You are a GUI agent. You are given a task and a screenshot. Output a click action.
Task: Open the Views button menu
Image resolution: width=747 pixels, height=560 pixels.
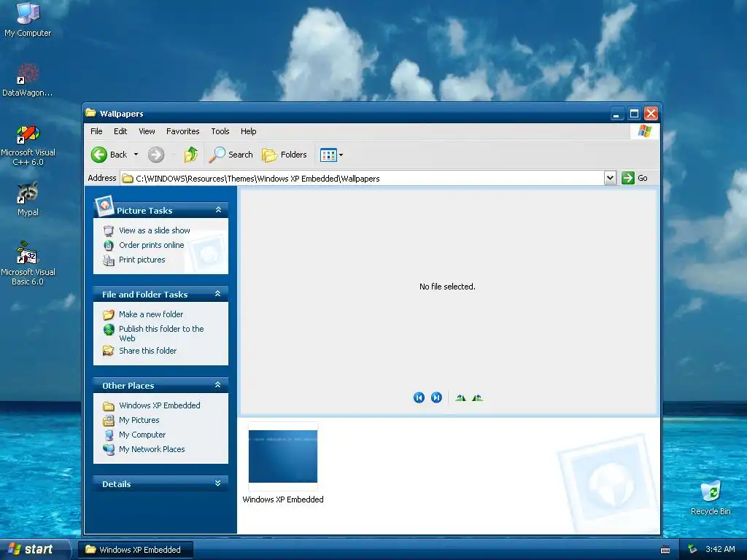click(332, 155)
